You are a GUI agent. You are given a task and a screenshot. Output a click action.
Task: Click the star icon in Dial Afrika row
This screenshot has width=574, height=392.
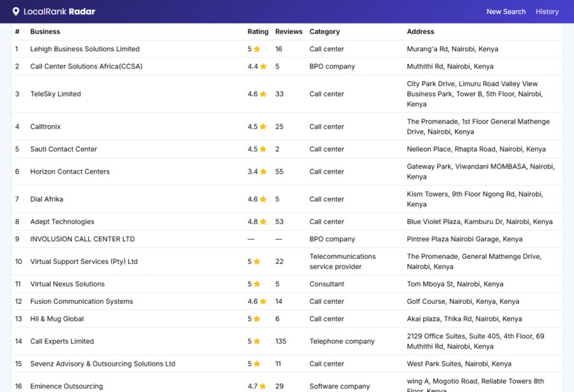263,199
